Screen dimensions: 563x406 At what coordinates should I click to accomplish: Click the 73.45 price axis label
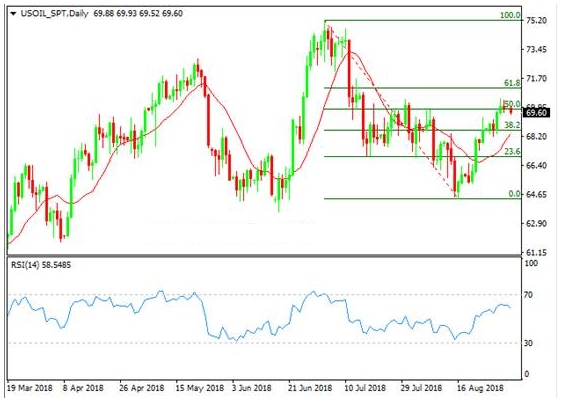click(536, 50)
